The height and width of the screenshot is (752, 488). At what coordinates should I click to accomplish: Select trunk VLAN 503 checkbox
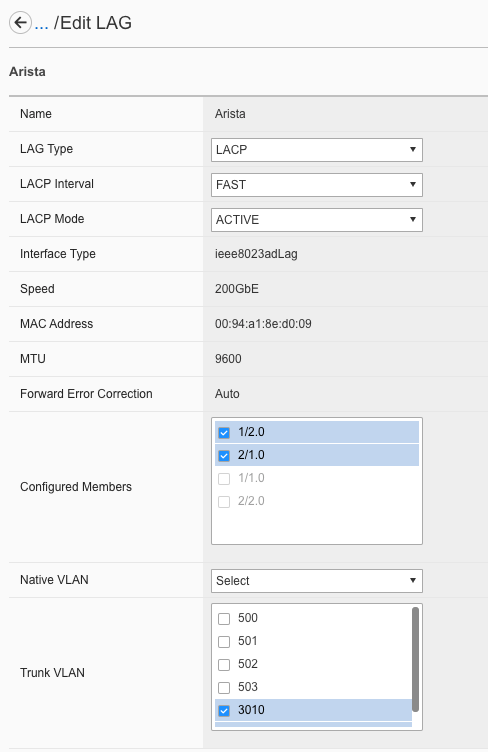[x=224, y=688]
